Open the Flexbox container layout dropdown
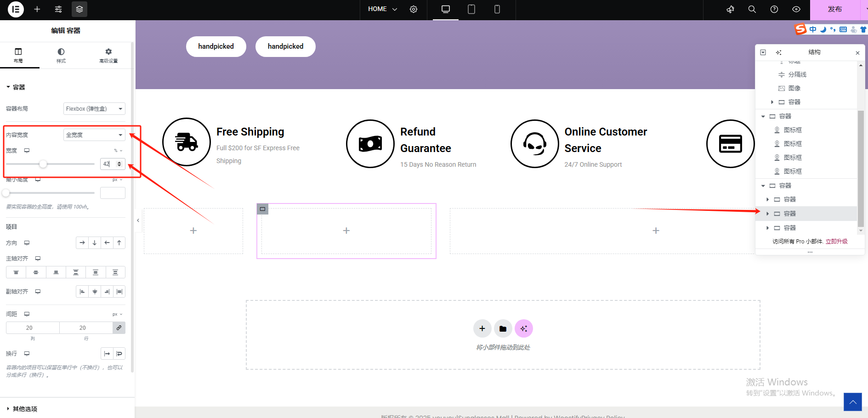Viewport: 868px width, 418px height. (94, 109)
